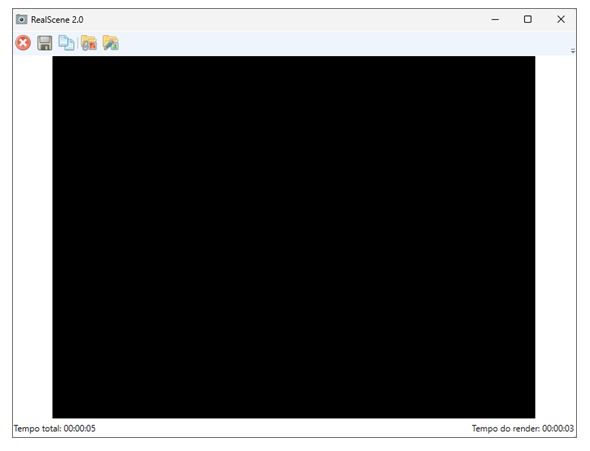
Task: Click the white margin left of the canvas
Action: pos(33,237)
